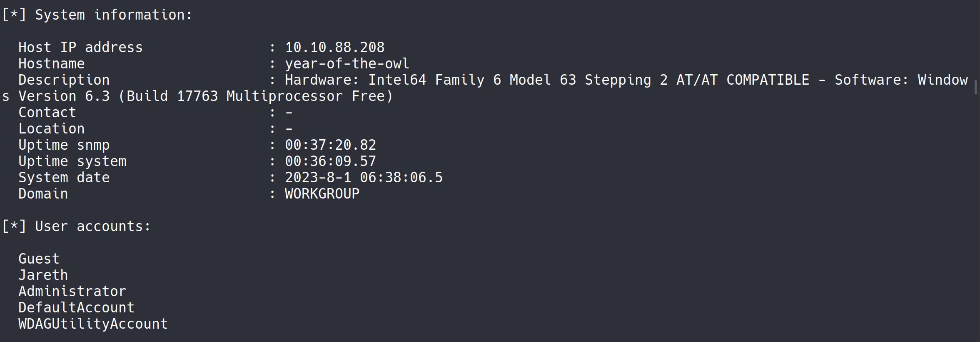
Task: Click the Uptime snmp value 00:37:20.82
Action: (x=330, y=145)
